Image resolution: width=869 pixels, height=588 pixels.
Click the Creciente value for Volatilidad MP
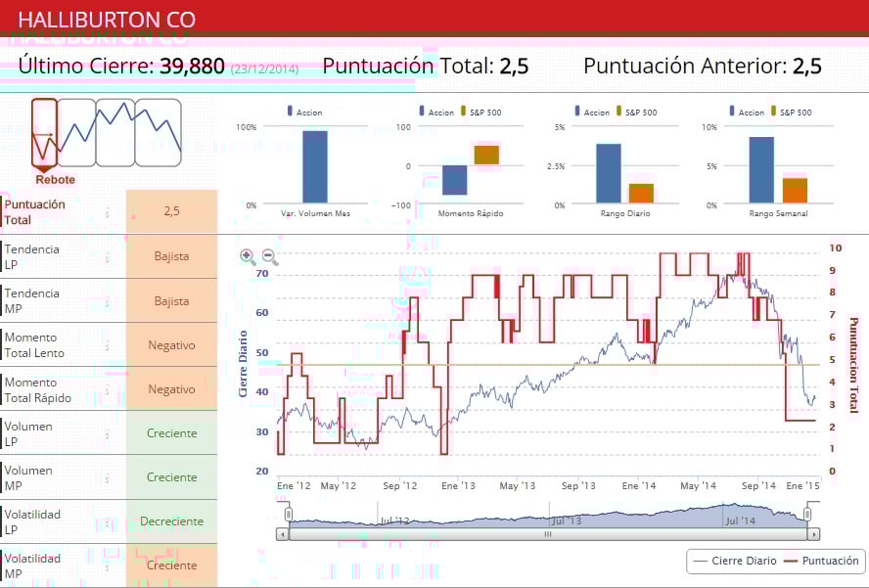click(x=172, y=565)
